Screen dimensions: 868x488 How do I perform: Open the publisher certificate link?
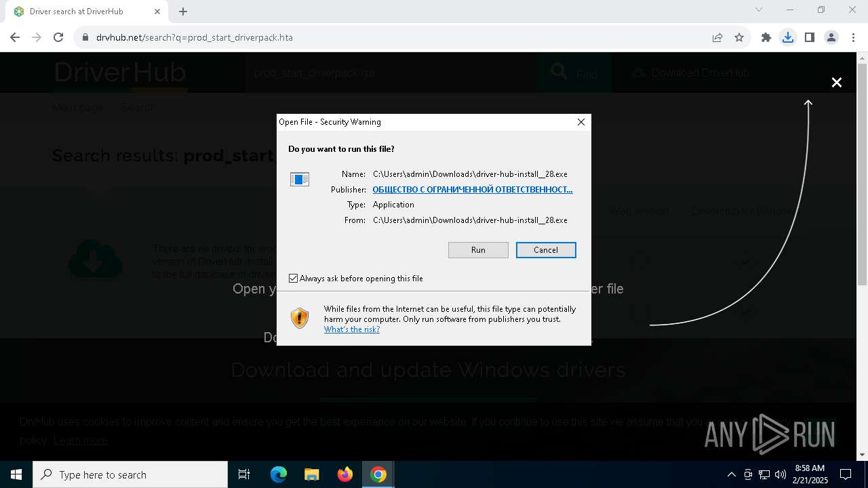click(473, 190)
